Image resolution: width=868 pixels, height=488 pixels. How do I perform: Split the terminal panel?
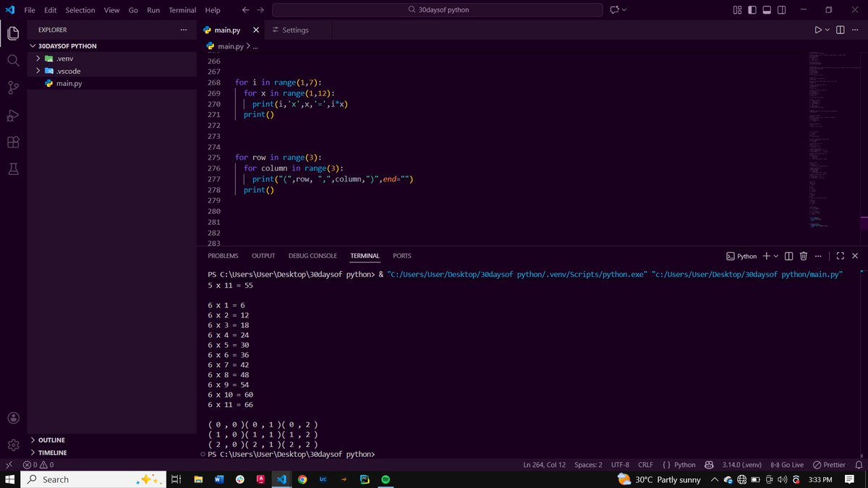point(789,256)
